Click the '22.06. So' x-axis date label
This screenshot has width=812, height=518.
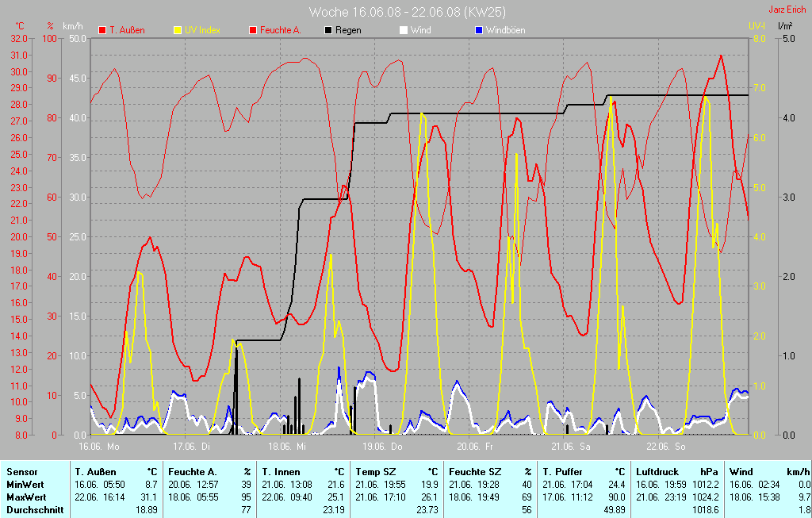665,446
